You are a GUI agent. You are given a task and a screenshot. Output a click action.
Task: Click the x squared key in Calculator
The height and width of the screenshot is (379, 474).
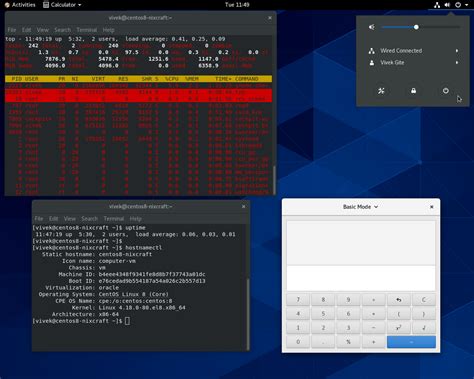[399, 328]
